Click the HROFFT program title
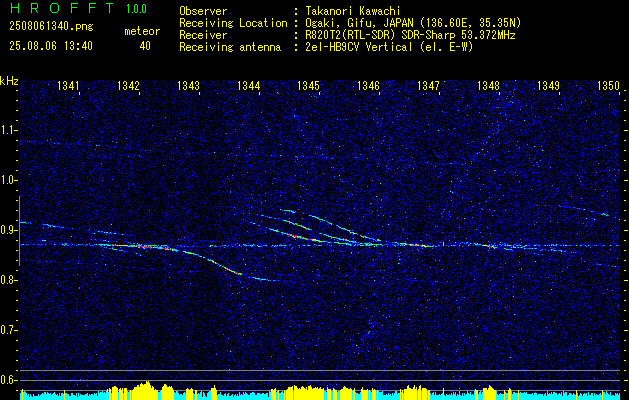This screenshot has width=629, height=400. pos(61,8)
